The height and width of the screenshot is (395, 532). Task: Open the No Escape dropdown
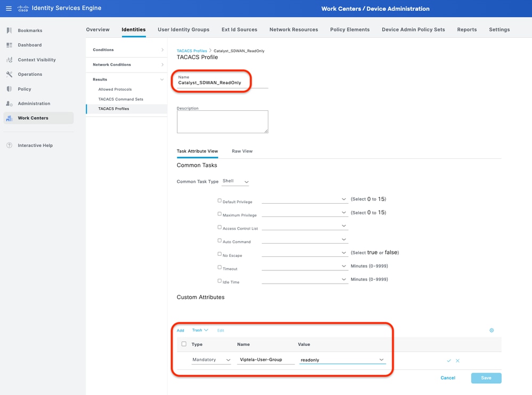305,252
